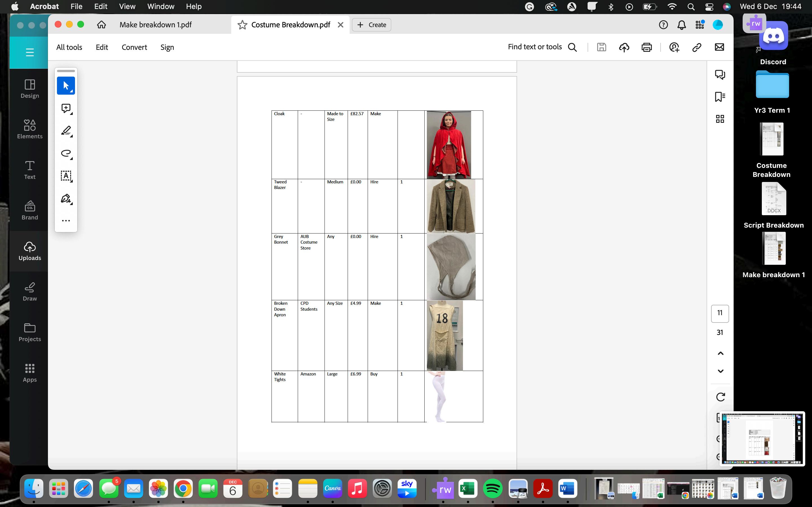Select the arrow selection tool
Screen dimensions: 812x507
66,86
